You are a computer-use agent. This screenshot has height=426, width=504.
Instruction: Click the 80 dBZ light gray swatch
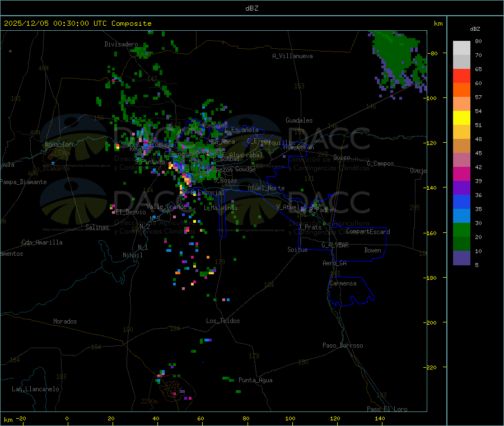(461, 48)
